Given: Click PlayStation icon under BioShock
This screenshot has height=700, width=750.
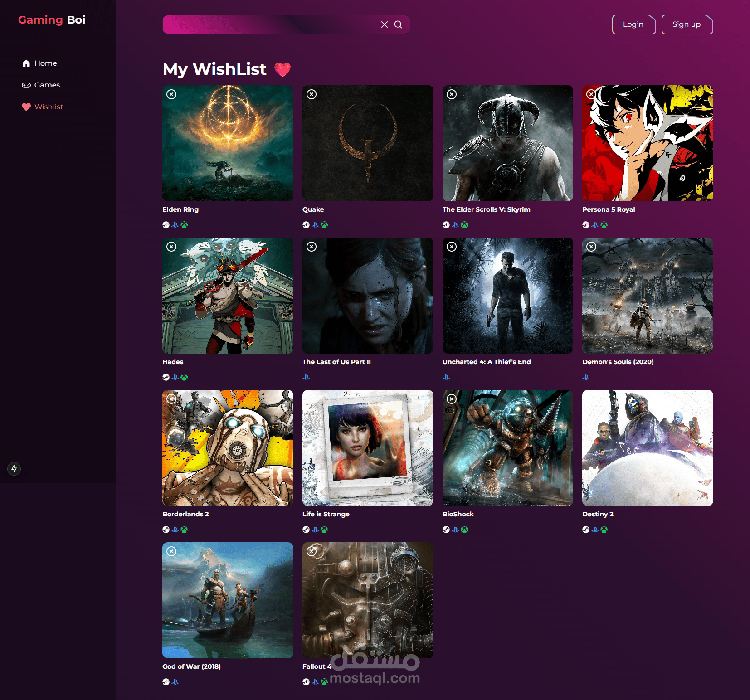Looking at the screenshot, I should pyautogui.click(x=455, y=530).
